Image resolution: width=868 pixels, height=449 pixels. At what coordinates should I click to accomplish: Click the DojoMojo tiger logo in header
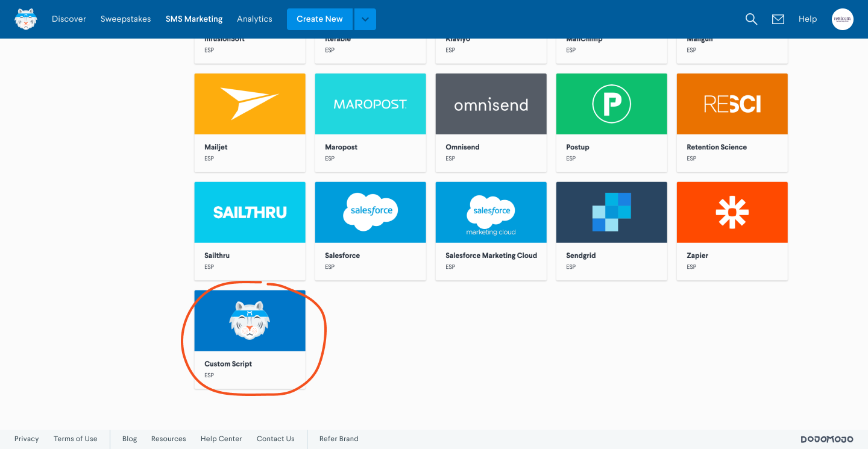[26, 19]
